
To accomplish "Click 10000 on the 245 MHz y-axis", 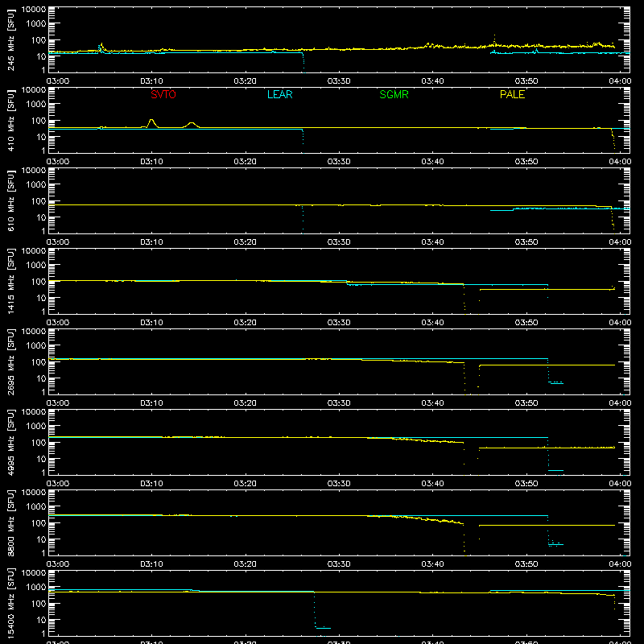I will coord(34,10).
